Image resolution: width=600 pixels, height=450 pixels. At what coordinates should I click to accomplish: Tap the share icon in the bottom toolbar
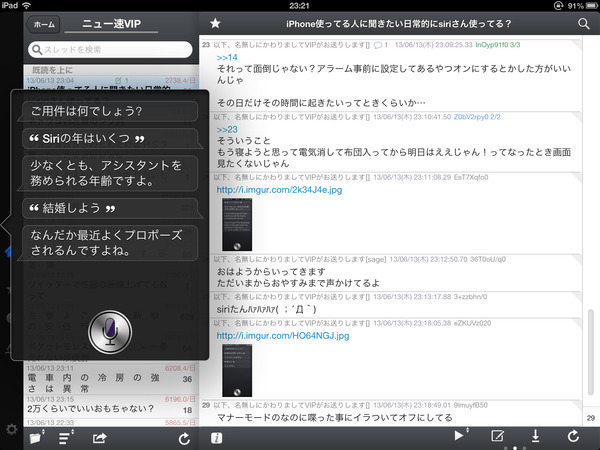(99, 438)
